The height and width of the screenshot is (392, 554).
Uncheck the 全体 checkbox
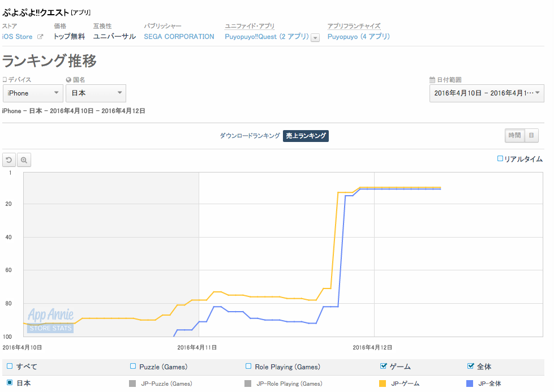coord(470,366)
